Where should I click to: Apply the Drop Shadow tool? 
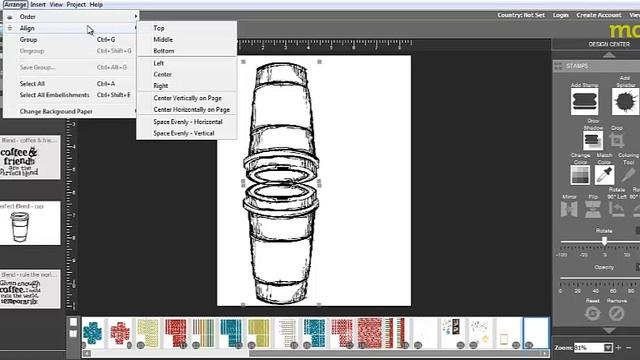click(x=592, y=140)
